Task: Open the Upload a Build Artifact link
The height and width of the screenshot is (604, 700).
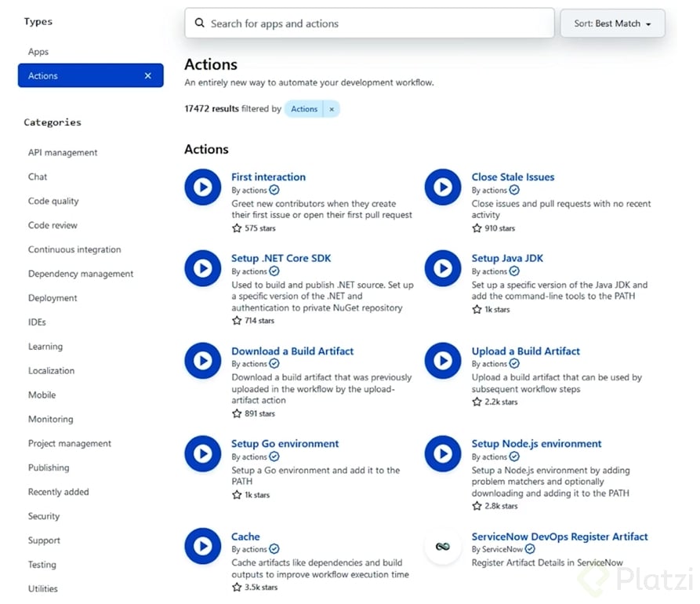Action: click(x=526, y=351)
